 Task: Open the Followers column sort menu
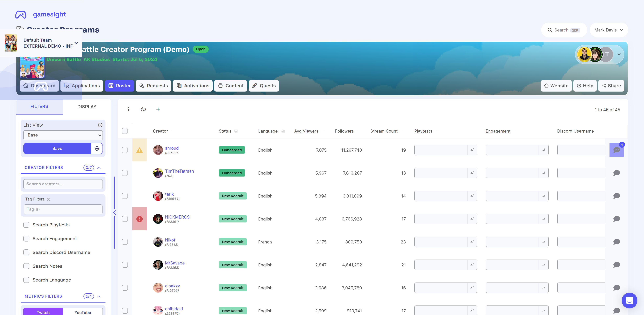point(359,131)
